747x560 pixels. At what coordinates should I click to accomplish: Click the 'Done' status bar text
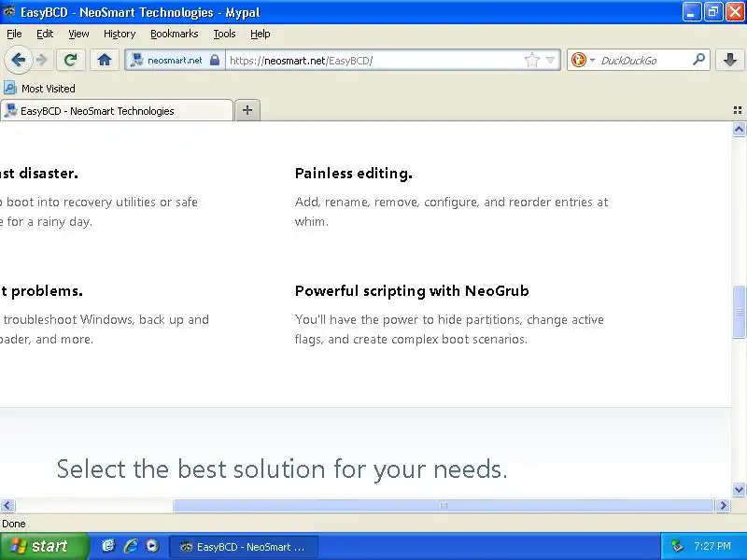pos(14,524)
